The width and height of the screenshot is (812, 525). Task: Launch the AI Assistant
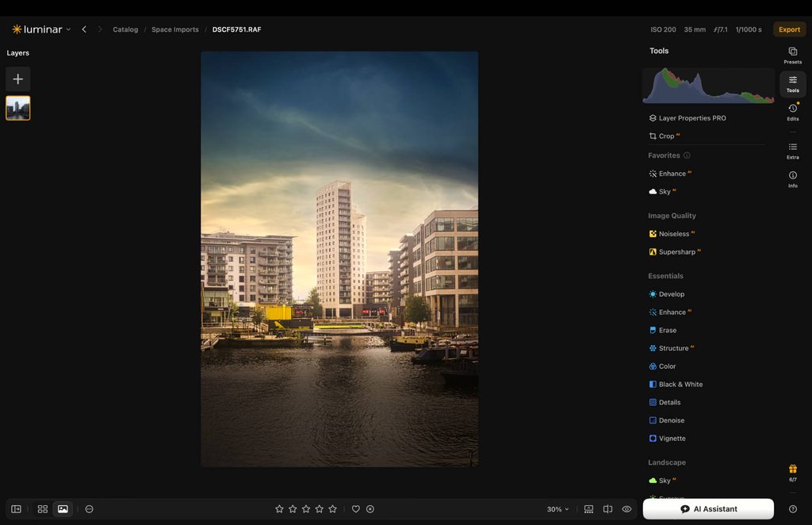[708, 509]
